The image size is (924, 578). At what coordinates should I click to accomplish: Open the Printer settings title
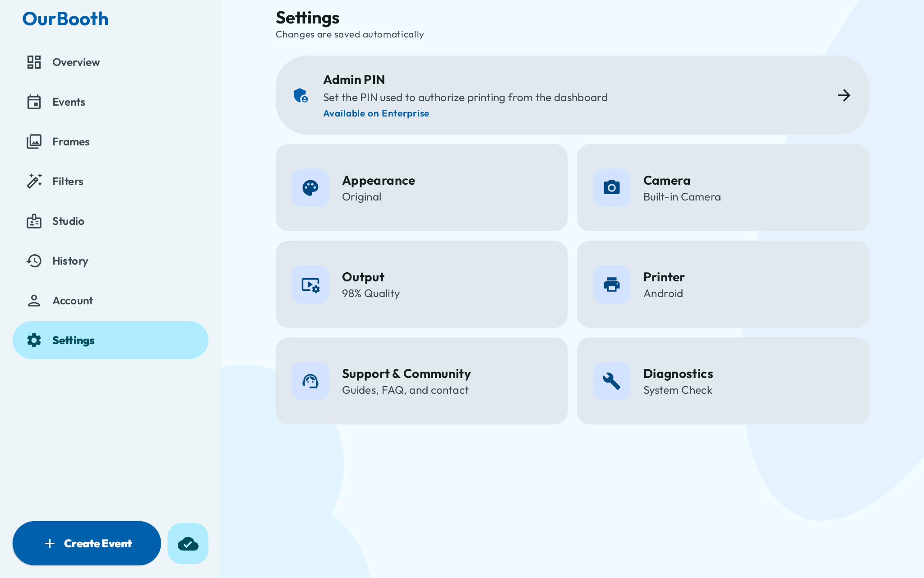coord(664,277)
